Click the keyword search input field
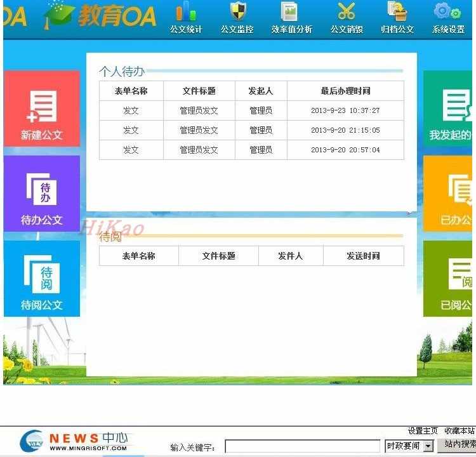Image resolution: width=476 pixels, height=457 pixels. (x=302, y=446)
